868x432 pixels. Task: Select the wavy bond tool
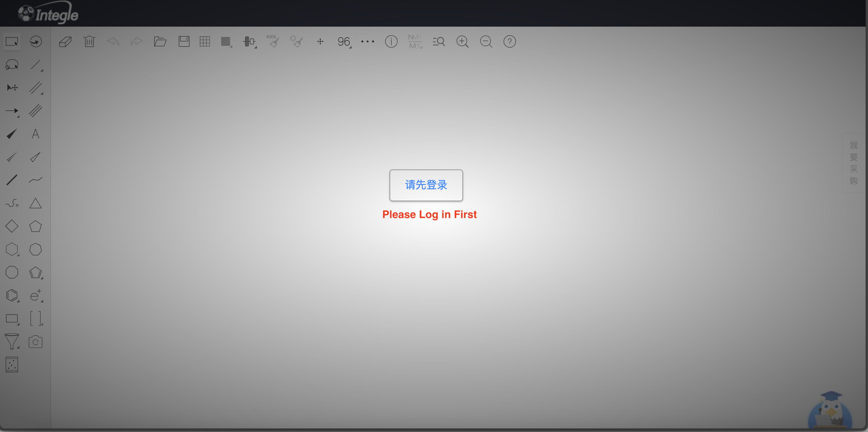click(x=36, y=180)
